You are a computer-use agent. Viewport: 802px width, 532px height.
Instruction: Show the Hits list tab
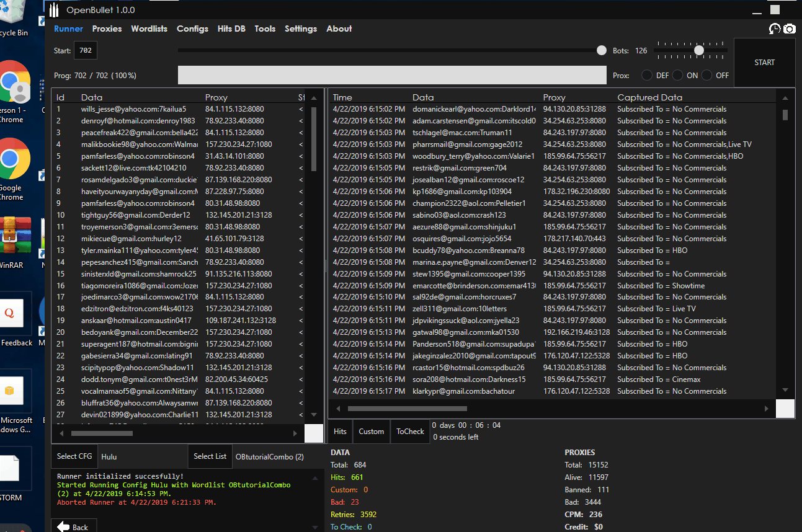340,432
